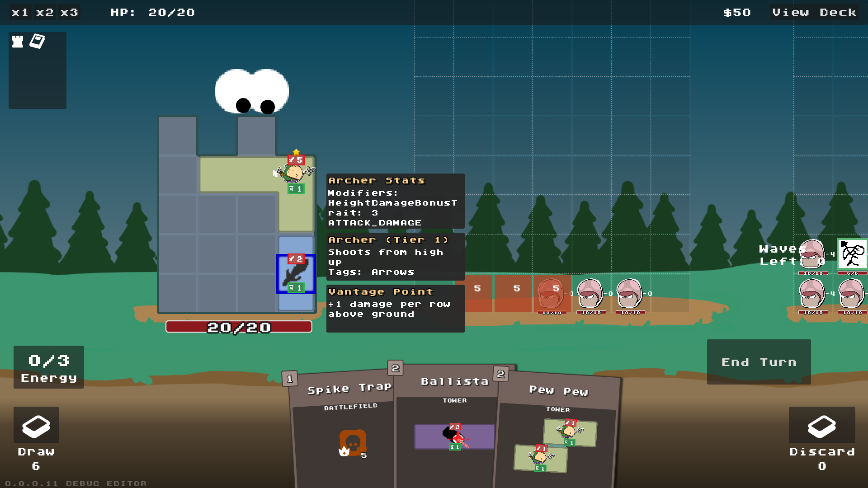The height and width of the screenshot is (488, 868).
Task: Click the stick figure archer wave icon
Action: pyautogui.click(x=852, y=254)
